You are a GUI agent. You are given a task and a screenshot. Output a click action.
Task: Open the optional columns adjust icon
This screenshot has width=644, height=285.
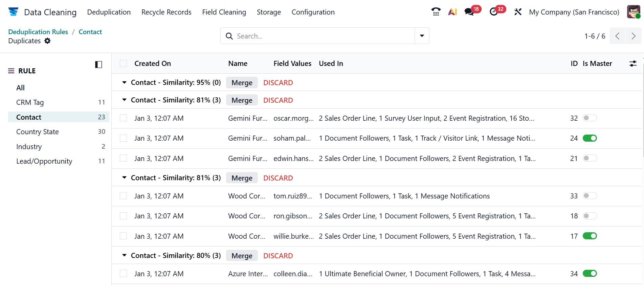point(633,64)
